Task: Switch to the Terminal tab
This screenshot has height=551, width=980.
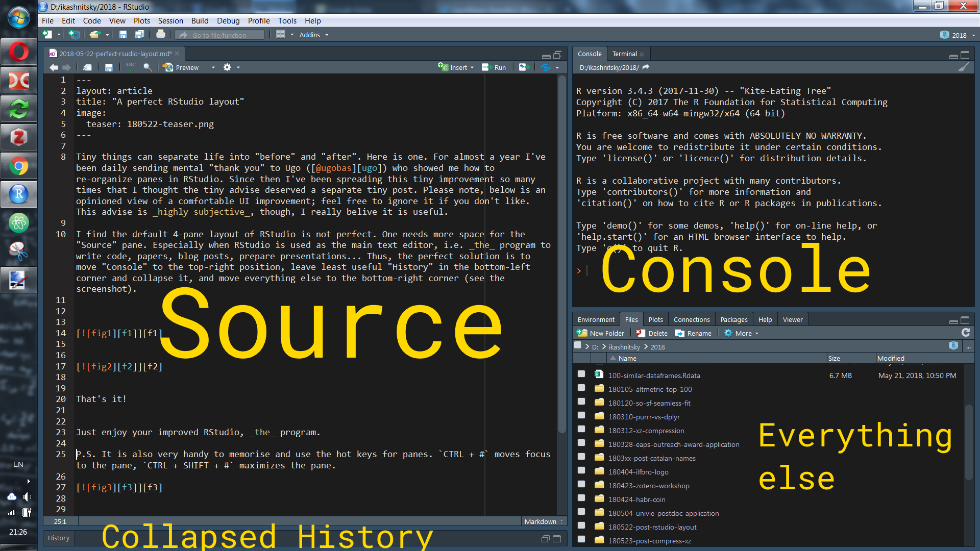Action: click(625, 54)
